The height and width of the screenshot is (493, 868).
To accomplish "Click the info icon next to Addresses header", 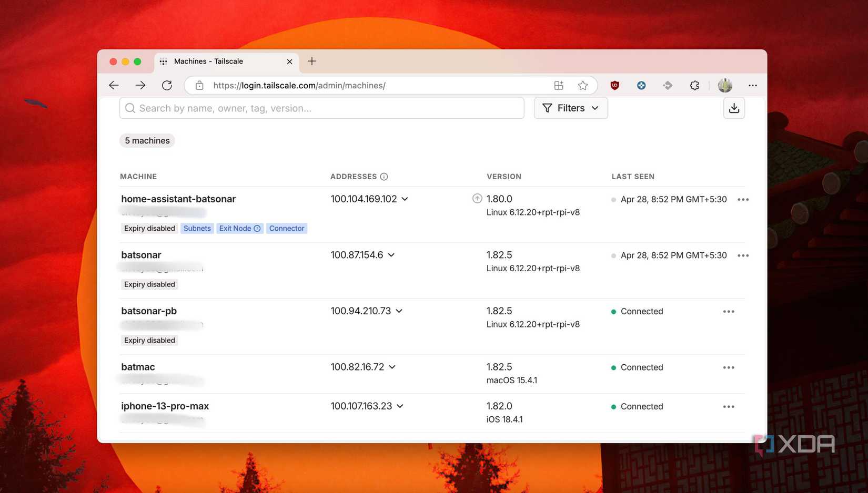I will [385, 176].
